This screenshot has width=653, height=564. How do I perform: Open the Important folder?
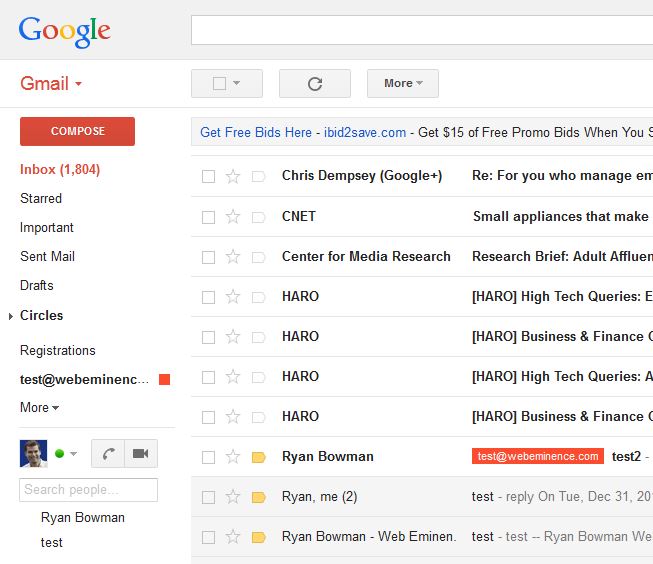pos(47,227)
